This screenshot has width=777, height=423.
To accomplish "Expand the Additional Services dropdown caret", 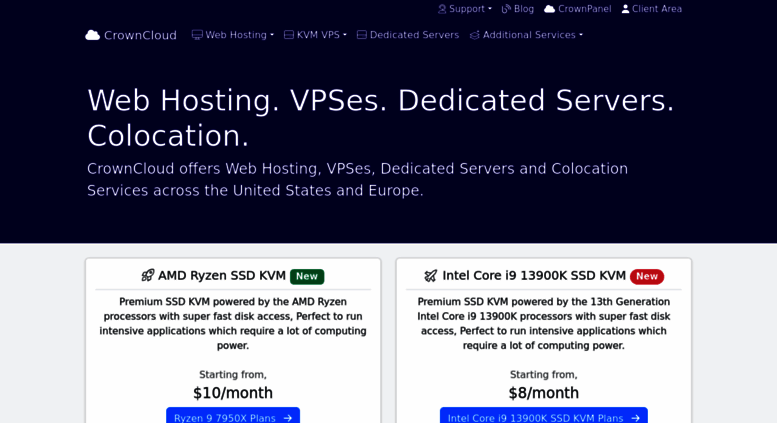I will tap(581, 35).
